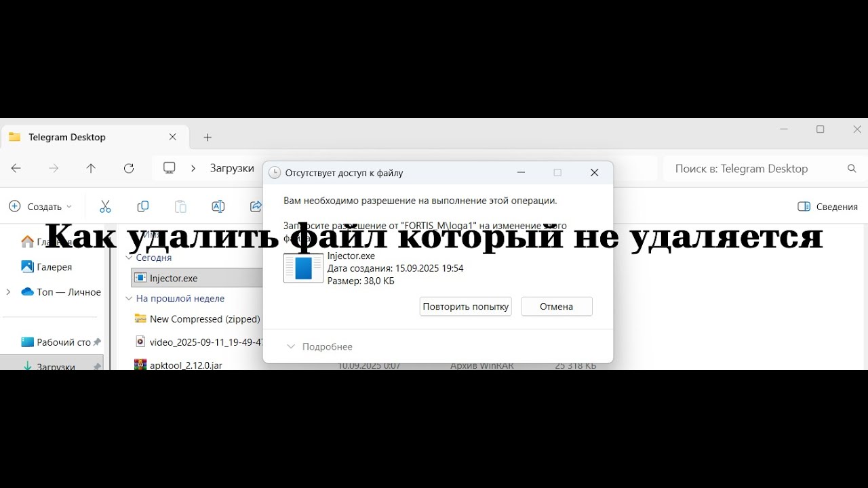Screen dimensions: 868x488
Task: Click the search magnifier icon
Action: (x=852, y=169)
